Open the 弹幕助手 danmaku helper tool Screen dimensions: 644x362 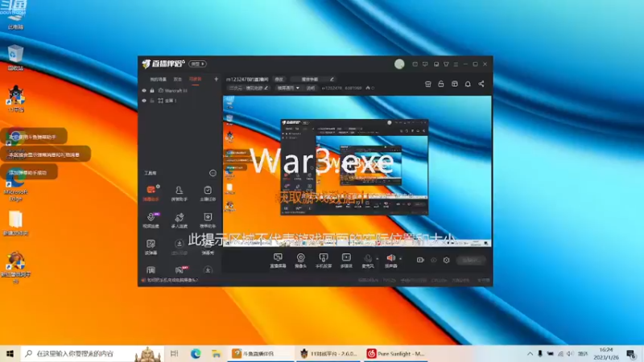(x=151, y=193)
